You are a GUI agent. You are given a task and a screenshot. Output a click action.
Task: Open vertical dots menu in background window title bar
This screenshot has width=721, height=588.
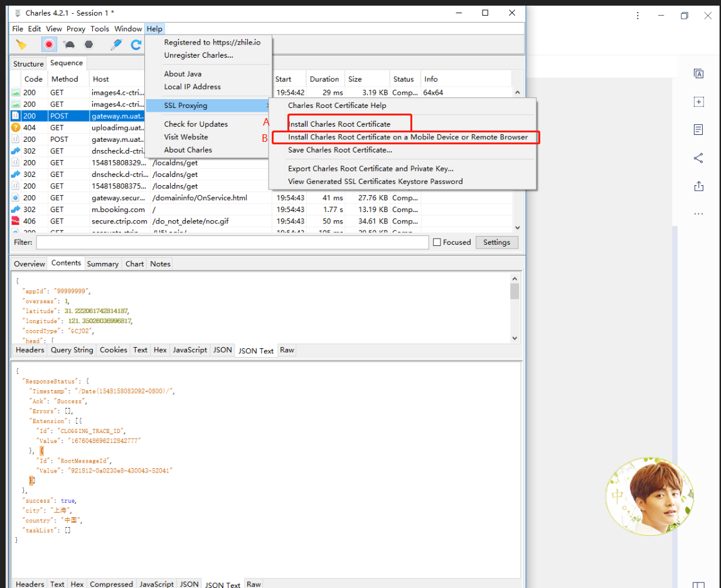638,16
